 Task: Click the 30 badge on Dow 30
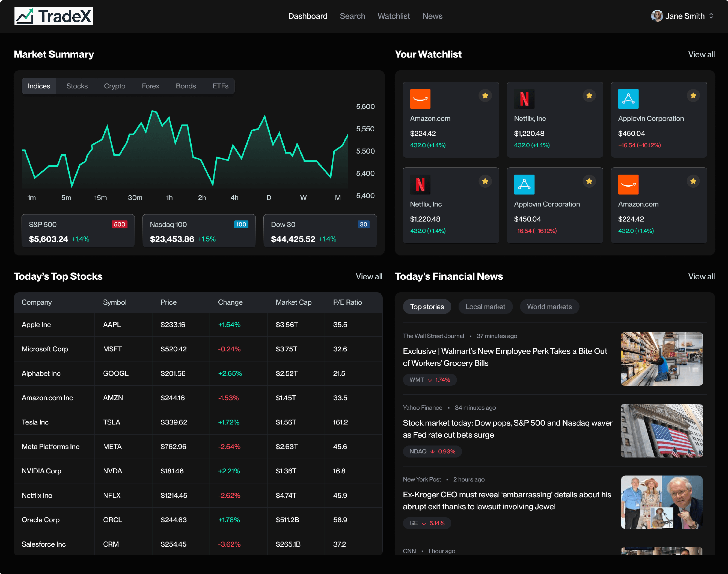click(x=364, y=225)
